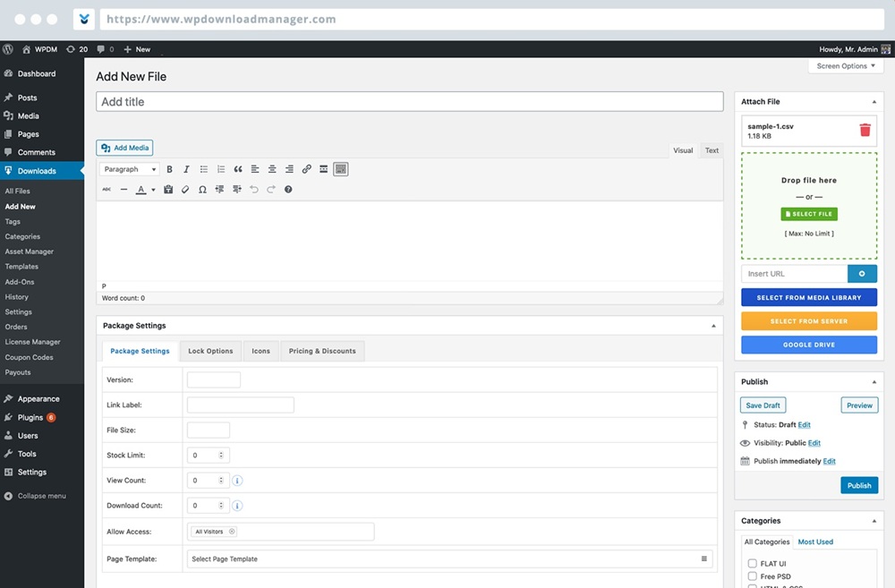This screenshot has width=895, height=588.
Task: Edit Visibility: Public link
Action: coord(814,443)
